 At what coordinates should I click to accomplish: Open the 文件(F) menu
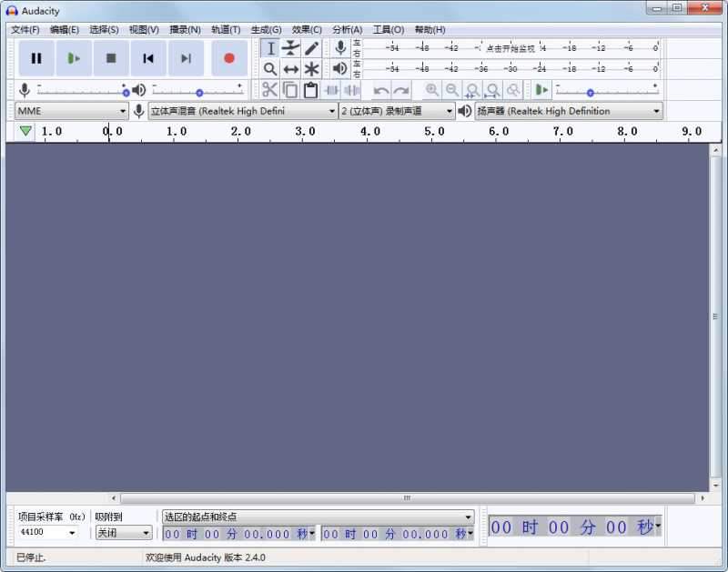click(x=25, y=29)
